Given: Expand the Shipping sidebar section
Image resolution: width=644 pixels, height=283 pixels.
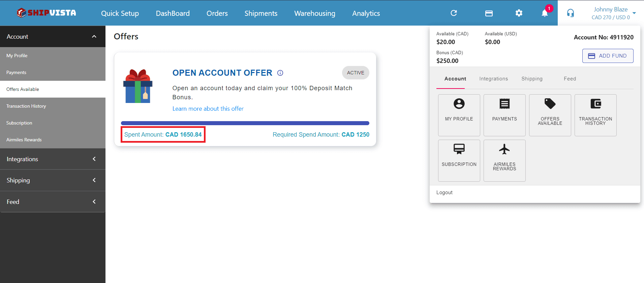Looking at the screenshot, I should tap(53, 180).
